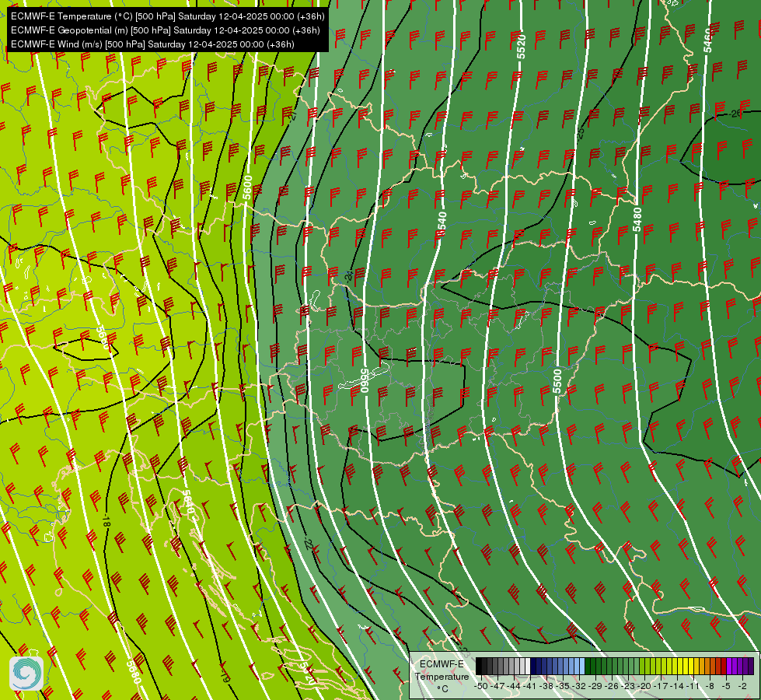The width and height of the screenshot is (761, 700).
Task: Pick the lightest blue swatch beside dark green
Action: 582,666
